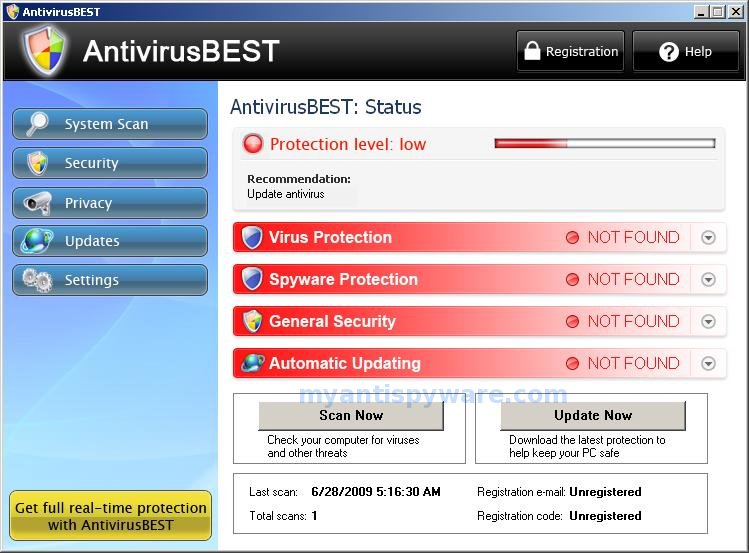Image resolution: width=749 pixels, height=553 pixels.
Task: Expand the Virus Protection details arrow
Action: click(x=708, y=237)
